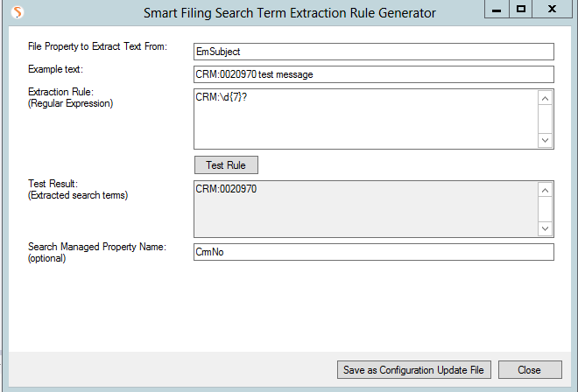Place cursor in the Extraction Rule regex box
This screenshot has height=392, width=578.
pos(366,119)
